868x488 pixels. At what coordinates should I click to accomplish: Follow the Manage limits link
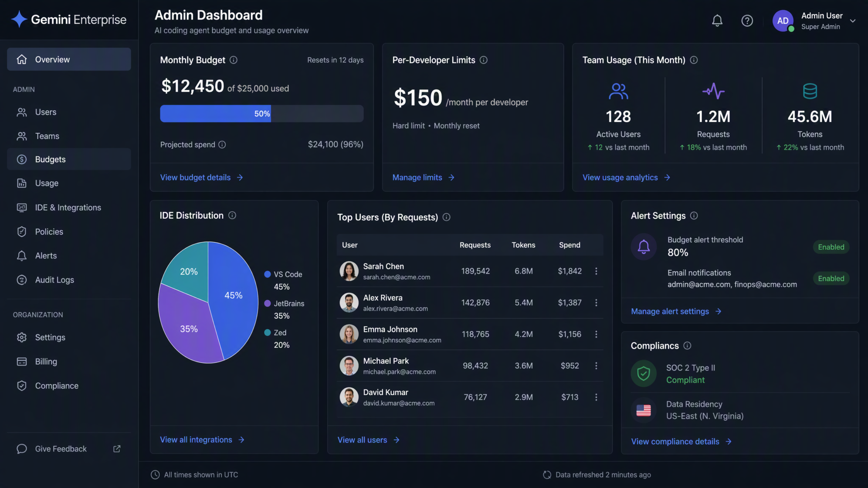(423, 177)
